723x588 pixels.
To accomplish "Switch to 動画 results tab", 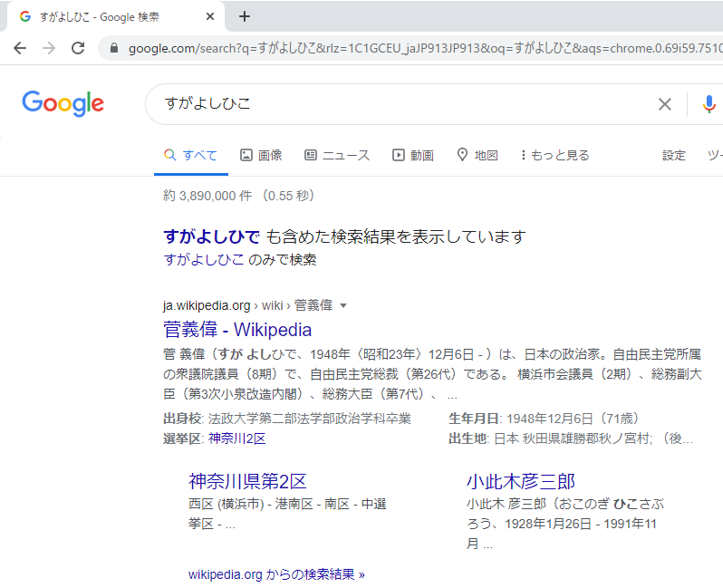I will 412,156.
